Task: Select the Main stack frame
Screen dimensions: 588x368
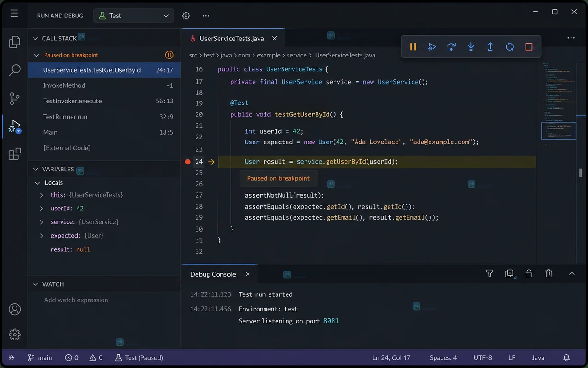Action: (104, 132)
